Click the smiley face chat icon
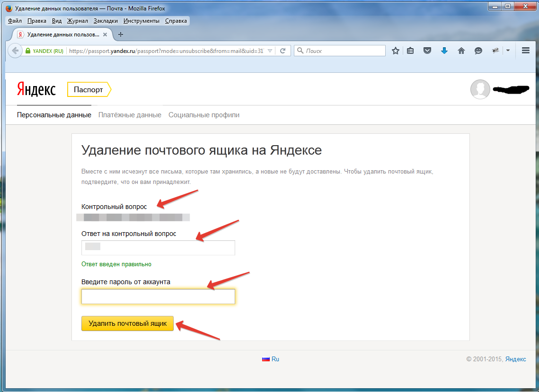The width and height of the screenshot is (539, 392). coord(478,51)
